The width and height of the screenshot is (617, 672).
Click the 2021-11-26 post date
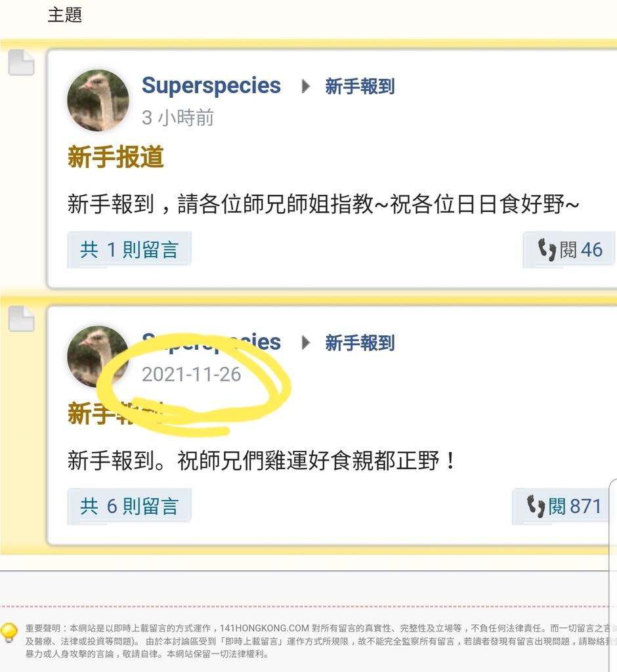191,375
